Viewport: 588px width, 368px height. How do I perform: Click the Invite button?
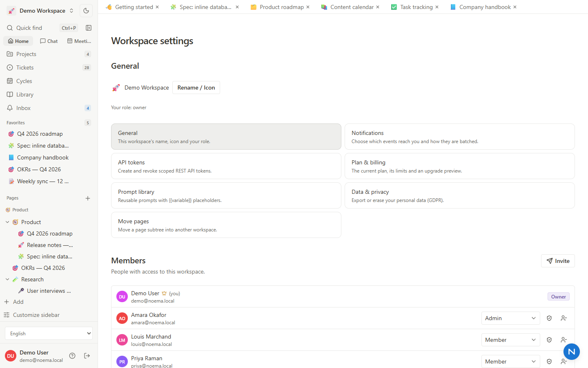click(558, 261)
